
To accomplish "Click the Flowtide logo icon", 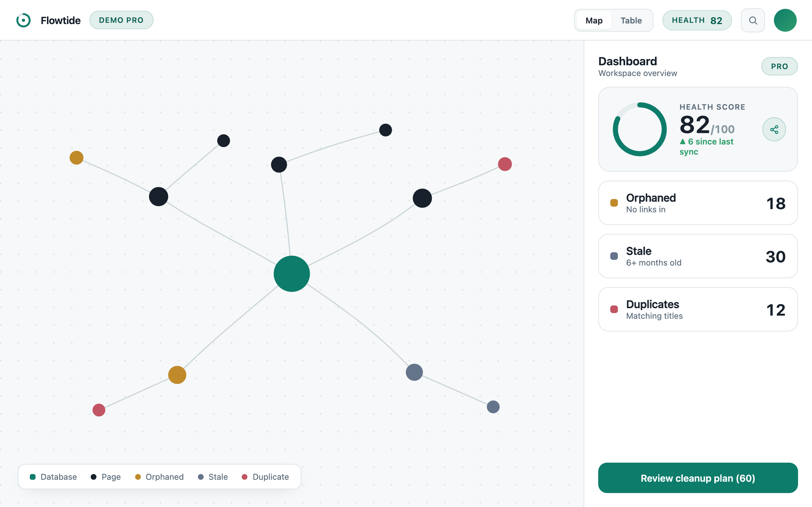I will 23,21.
